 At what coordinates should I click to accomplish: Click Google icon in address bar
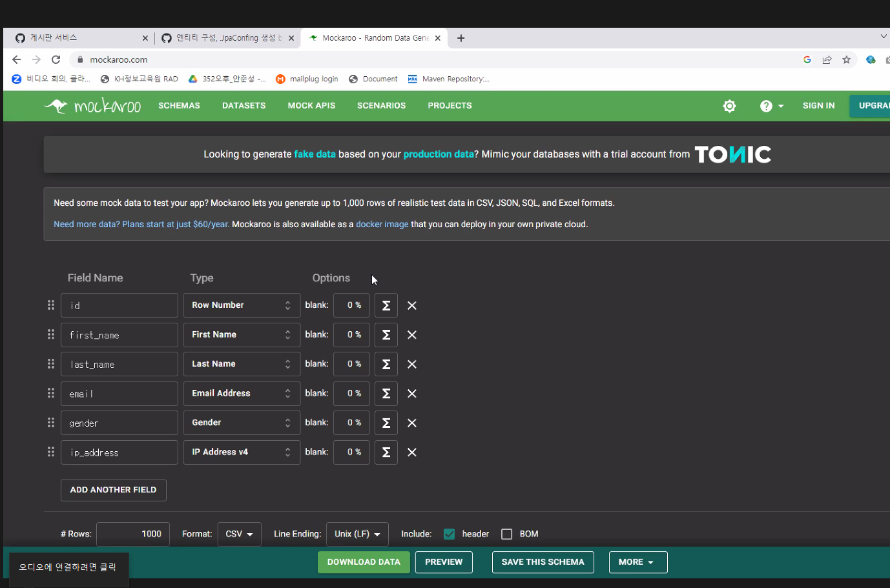[807, 59]
